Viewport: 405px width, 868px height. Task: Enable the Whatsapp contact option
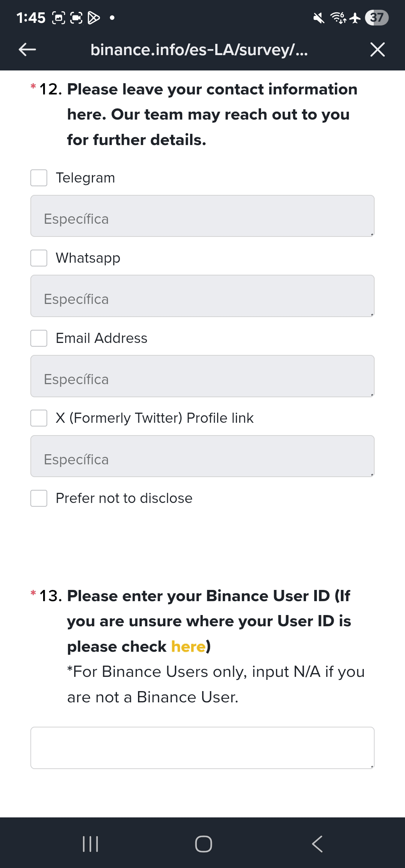(39, 258)
